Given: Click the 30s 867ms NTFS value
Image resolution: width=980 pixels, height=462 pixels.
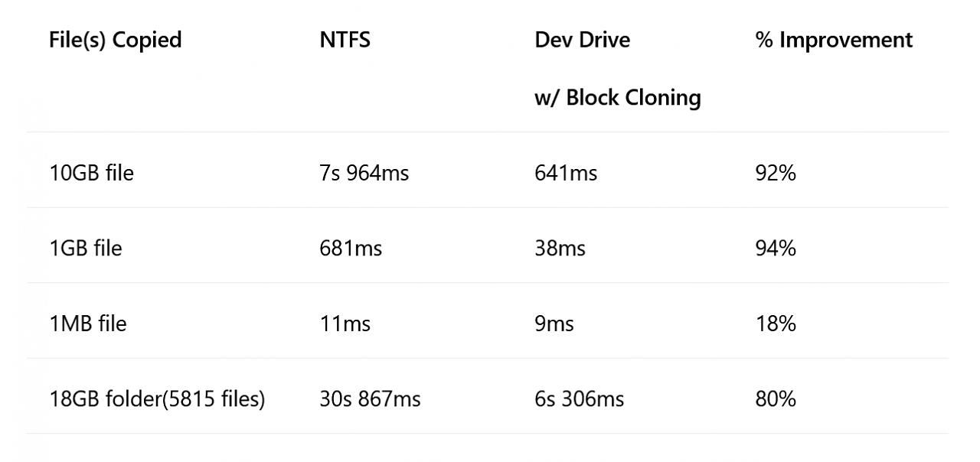Looking at the screenshot, I should tap(370, 399).
